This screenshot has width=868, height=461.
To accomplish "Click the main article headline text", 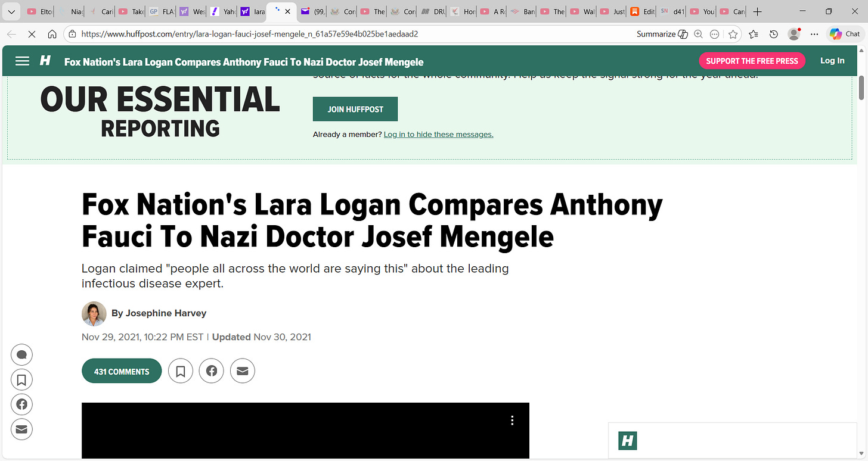I will pyautogui.click(x=372, y=220).
